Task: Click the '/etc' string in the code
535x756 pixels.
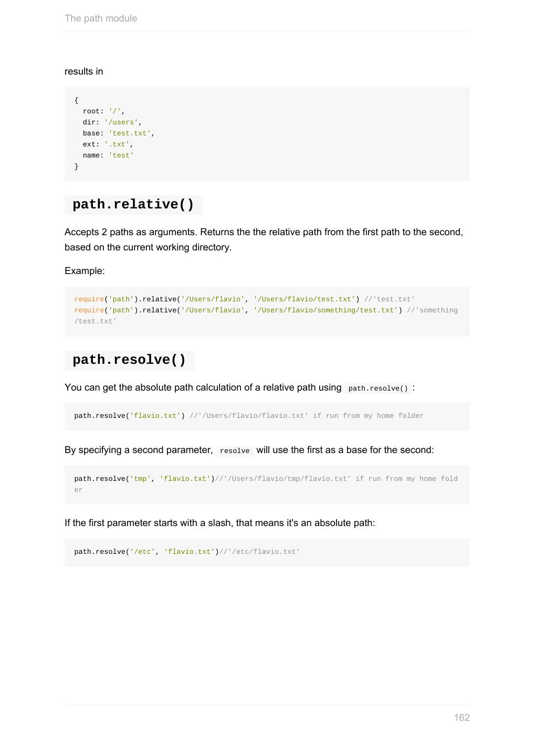Action: (142, 552)
